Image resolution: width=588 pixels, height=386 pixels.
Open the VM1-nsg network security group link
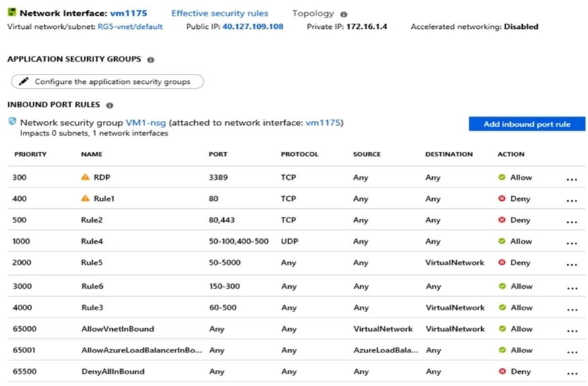coord(146,123)
